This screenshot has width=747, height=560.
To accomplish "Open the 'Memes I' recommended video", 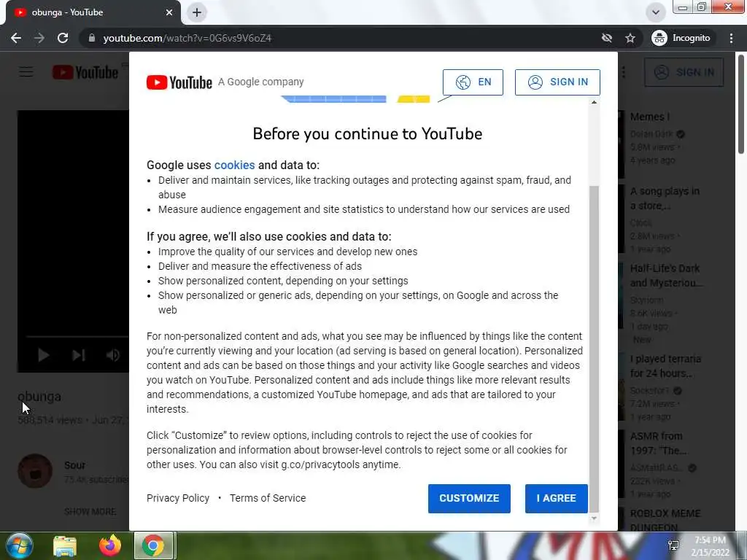I will (650, 117).
